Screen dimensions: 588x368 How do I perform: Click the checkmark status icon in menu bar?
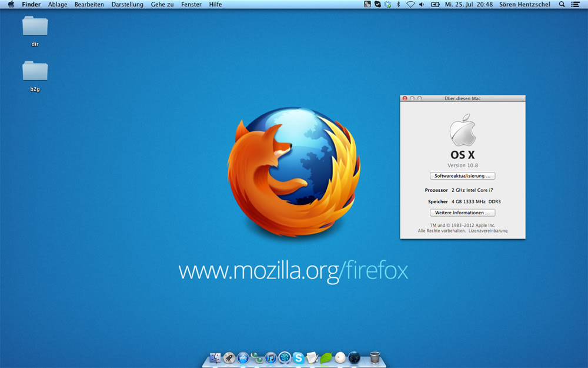pyautogui.click(x=377, y=5)
